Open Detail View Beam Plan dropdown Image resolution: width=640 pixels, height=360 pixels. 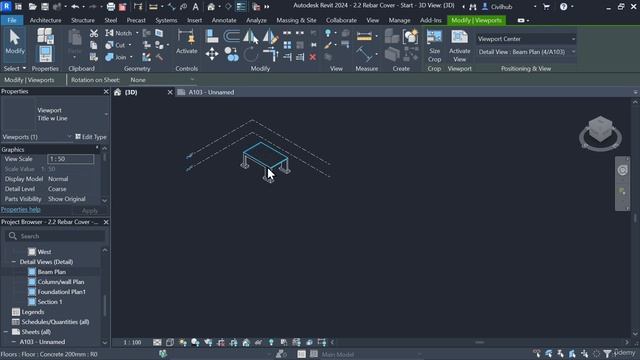(x=526, y=52)
